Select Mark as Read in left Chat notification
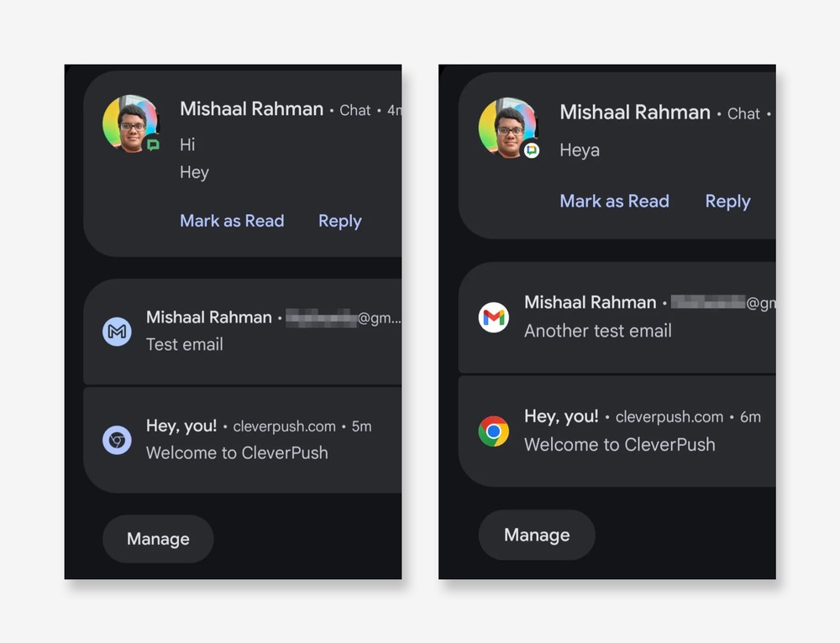 [232, 221]
